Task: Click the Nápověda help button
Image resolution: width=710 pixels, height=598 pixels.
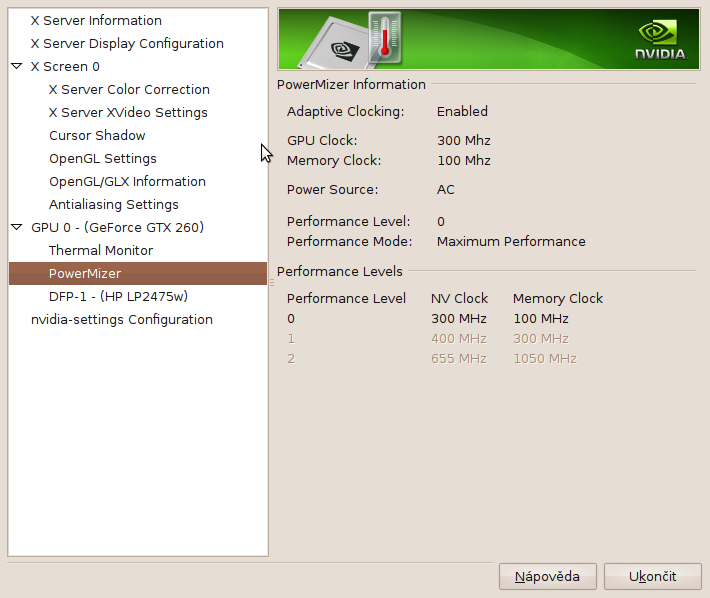Action: coord(547,576)
